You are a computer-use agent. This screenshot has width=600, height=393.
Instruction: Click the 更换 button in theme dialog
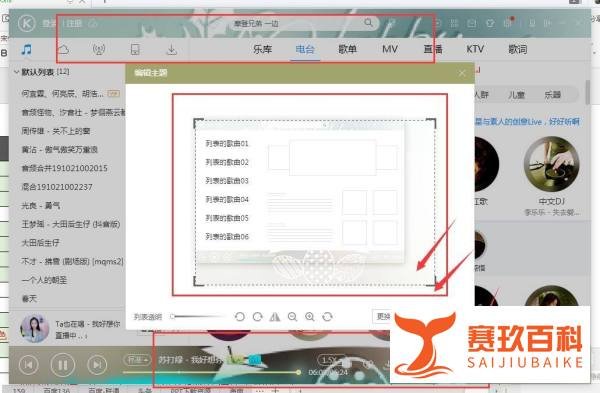(383, 316)
